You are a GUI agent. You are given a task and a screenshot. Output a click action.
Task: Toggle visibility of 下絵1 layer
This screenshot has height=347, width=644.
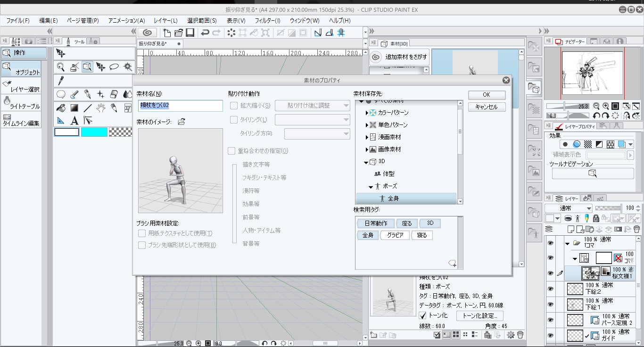550,304
